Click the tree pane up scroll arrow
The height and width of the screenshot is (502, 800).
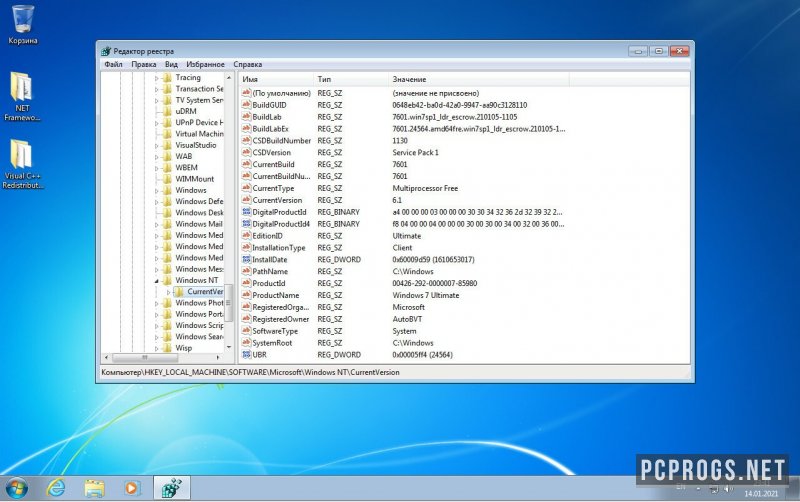(x=229, y=78)
